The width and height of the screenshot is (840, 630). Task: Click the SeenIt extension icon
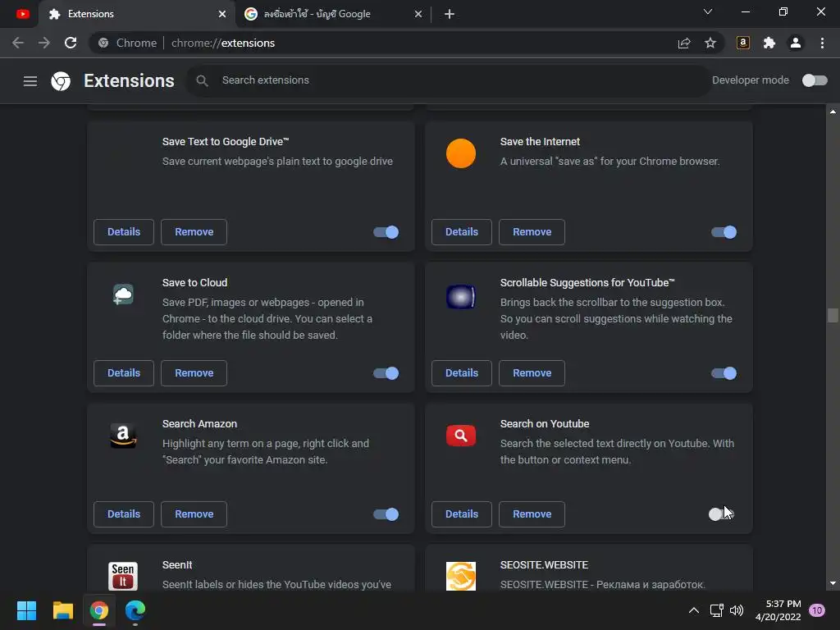pos(123,576)
